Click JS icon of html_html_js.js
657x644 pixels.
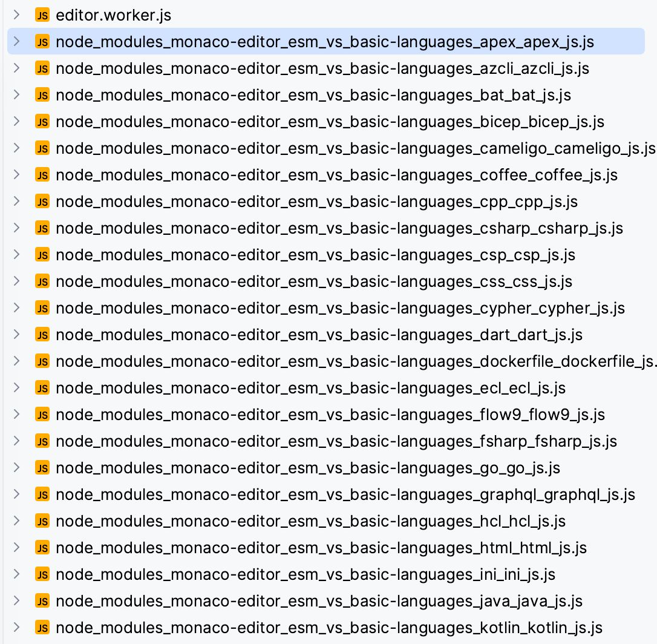42,548
